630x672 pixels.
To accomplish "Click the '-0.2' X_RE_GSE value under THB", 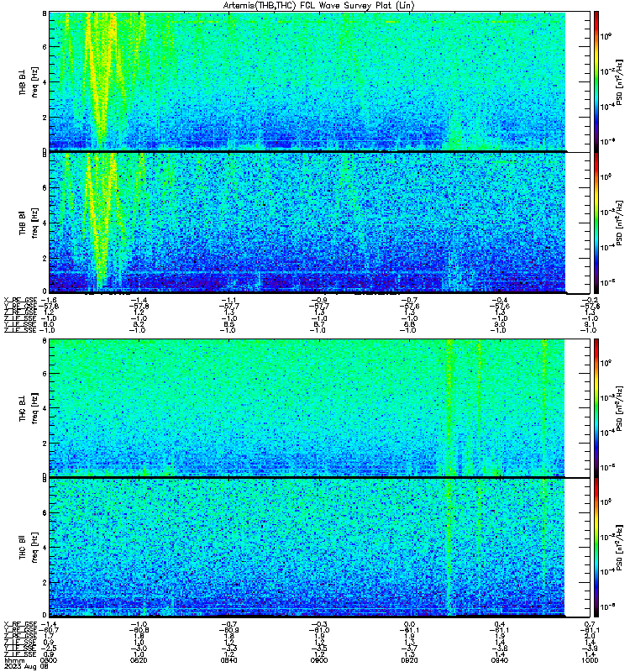I will pos(590,301).
